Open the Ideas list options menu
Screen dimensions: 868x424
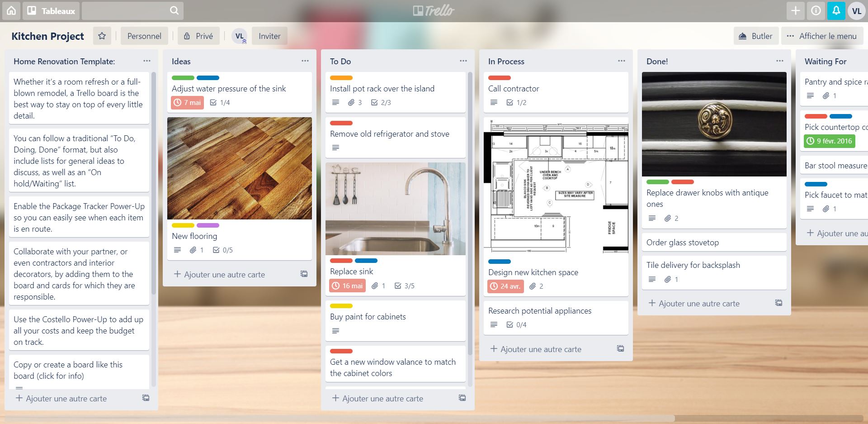pyautogui.click(x=304, y=61)
